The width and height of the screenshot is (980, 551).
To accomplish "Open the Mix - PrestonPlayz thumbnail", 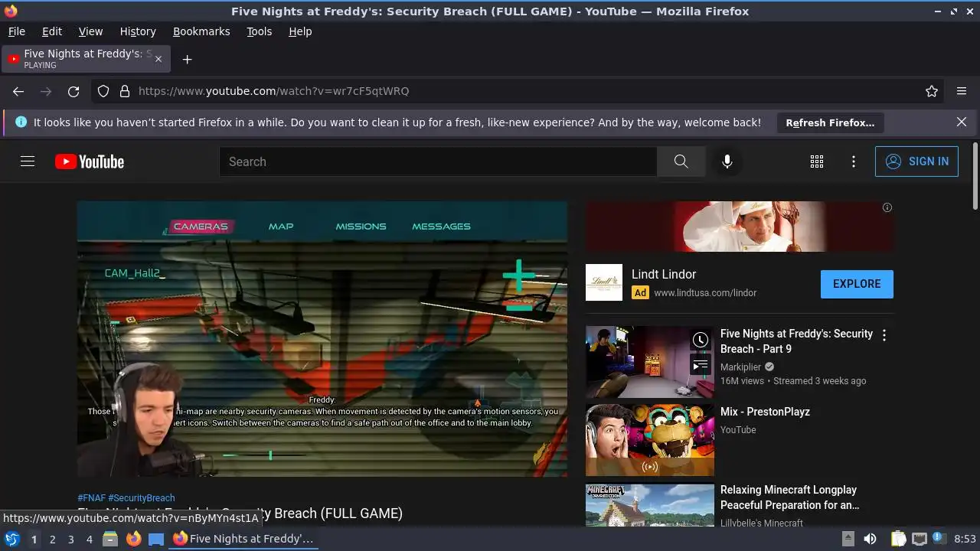I will coord(650,440).
